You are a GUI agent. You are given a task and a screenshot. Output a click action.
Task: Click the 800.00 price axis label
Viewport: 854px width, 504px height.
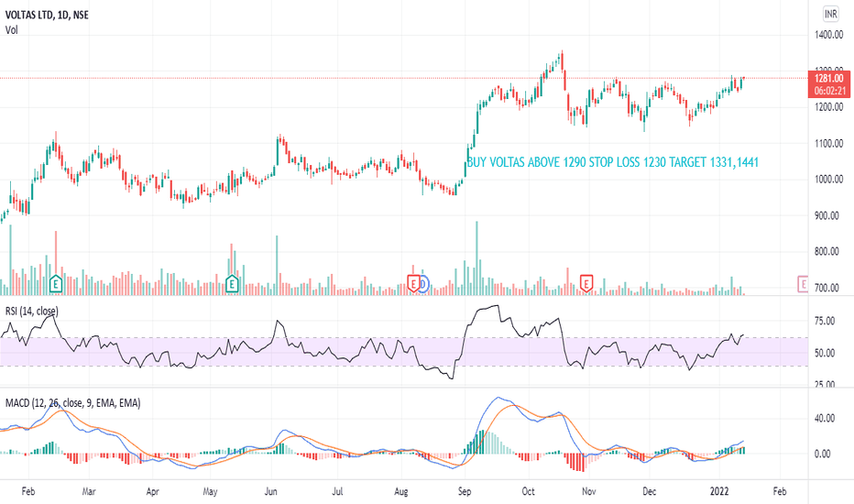[x=827, y=252]
